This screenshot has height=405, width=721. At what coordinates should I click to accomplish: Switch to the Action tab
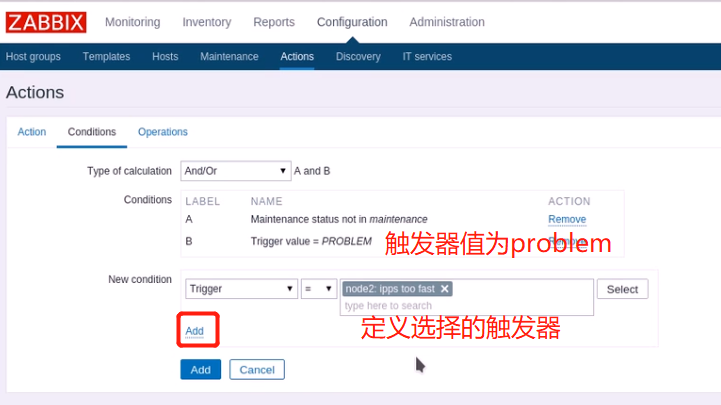[x=32, y=132]
